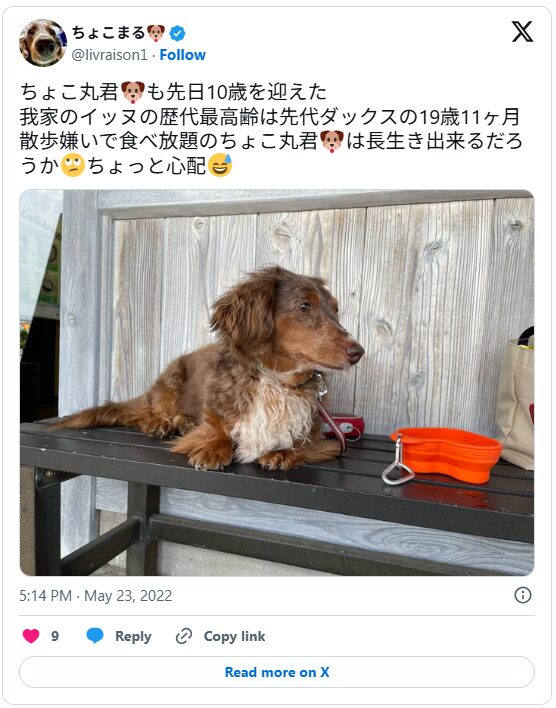Viewport: 556px width, 708px height.
Task: Open the dachshund profile avatar
Action: [x=43, y=43]
